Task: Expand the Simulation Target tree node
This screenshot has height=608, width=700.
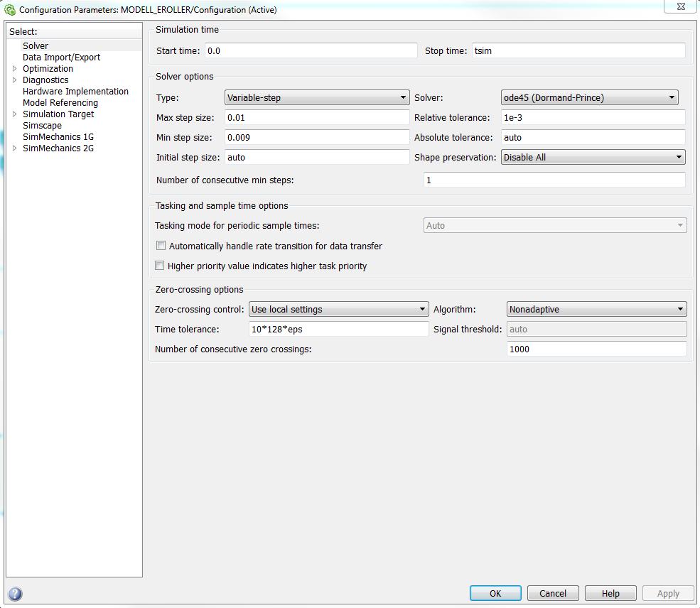Action: 15,114
